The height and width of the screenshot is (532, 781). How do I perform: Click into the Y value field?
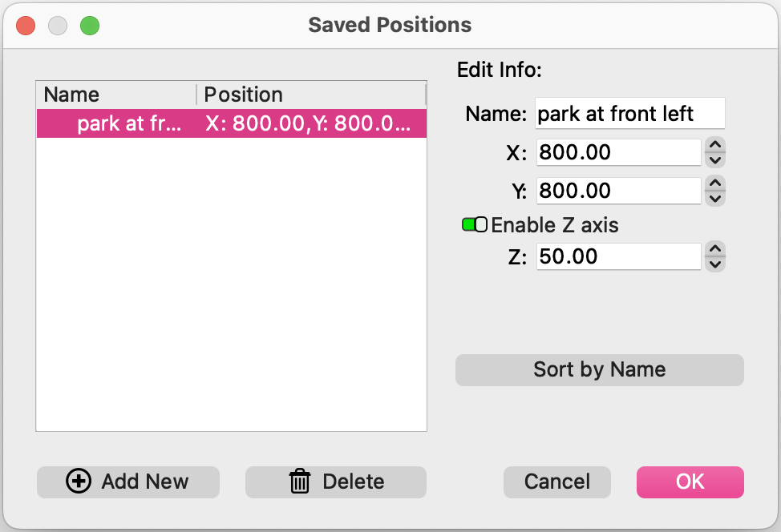(618, 191)
